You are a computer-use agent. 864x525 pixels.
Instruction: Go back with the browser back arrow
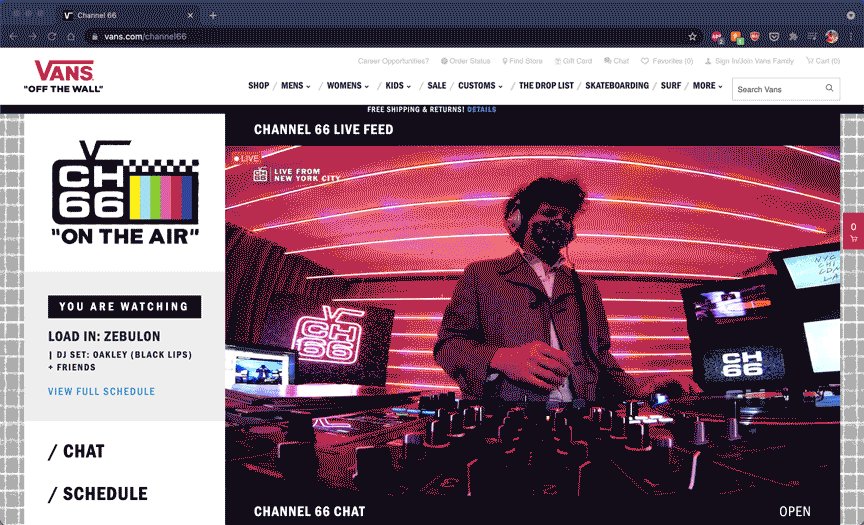pos(13,36)
